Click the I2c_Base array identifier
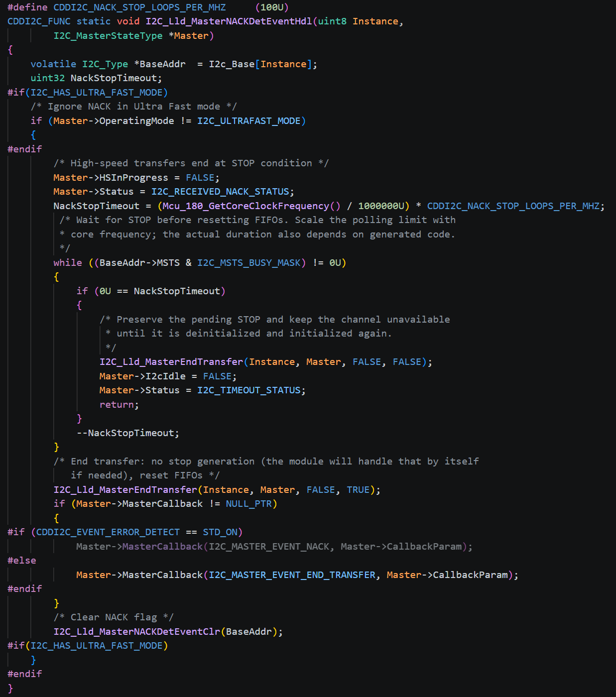This screenshot has width=616, height=697. (232, 64)
